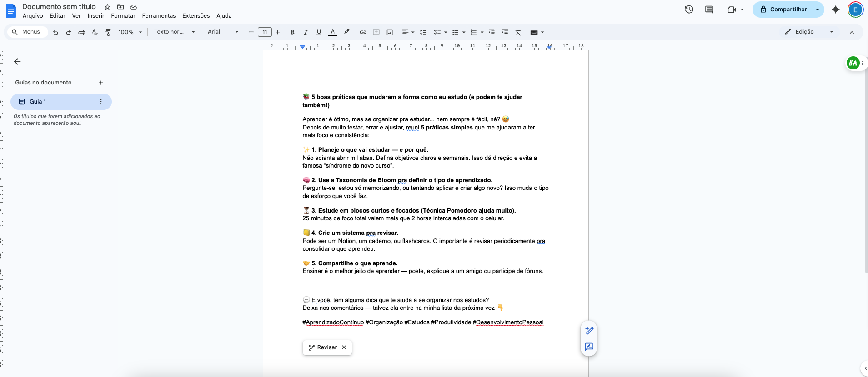The height and width of the screenshot is (377, 868).
Task: Open the Edição mode dropdown
Action: click(x=809, y=32)
